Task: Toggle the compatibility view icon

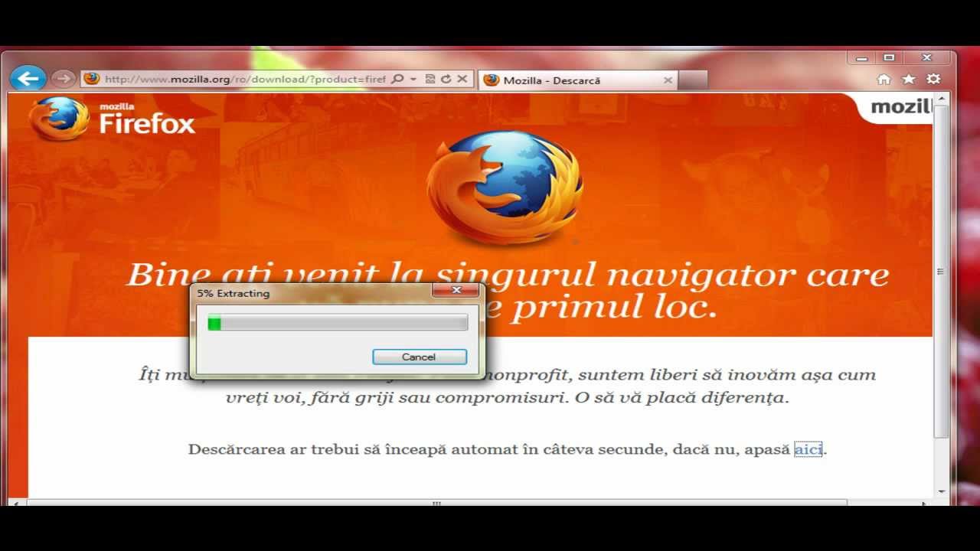Action: [430, 80]
